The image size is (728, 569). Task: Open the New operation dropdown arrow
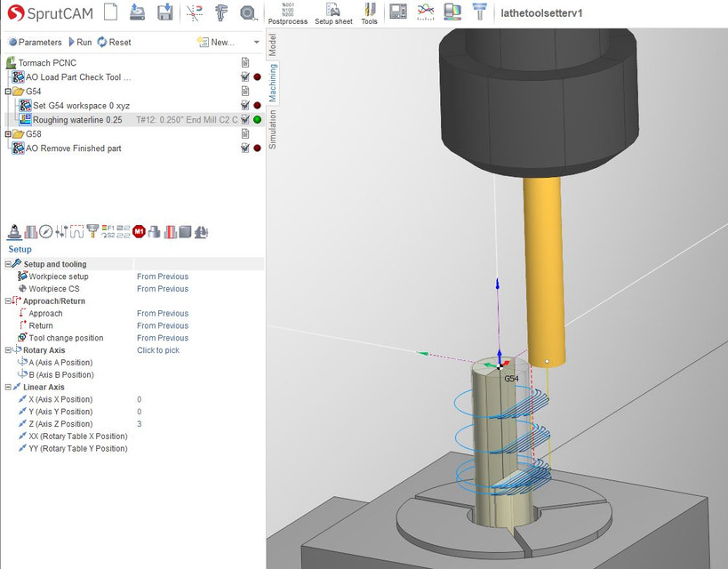point(256,42)
